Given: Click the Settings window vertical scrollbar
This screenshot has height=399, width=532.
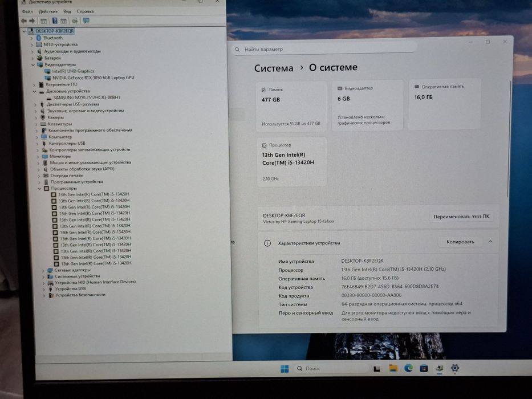Looking at the screenshot, I should point(508,139).
